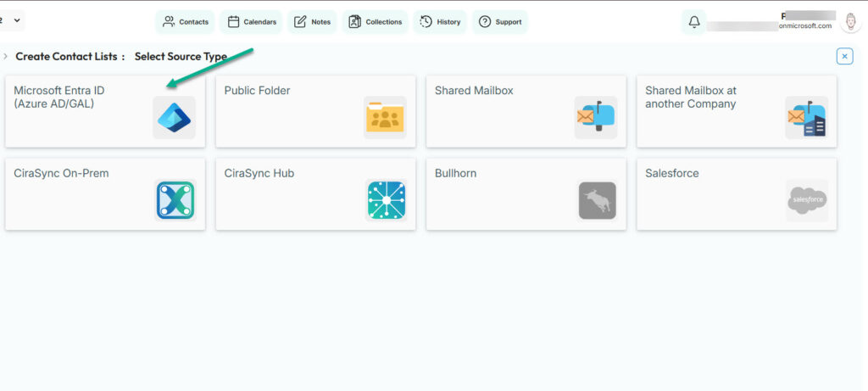Screen dimensions: 868x391
Task: Open the Contacts tab
Action: (x=186, y=22)
